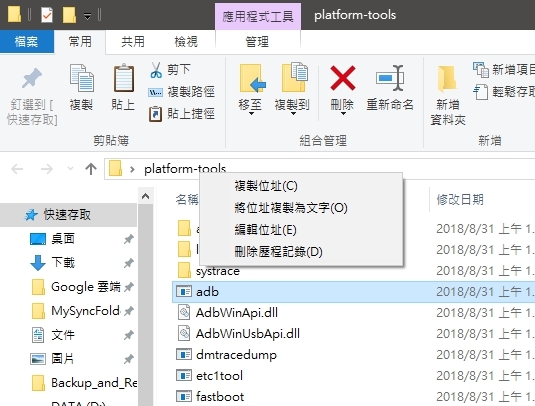
Task: Click the Rename (重新命名) icon
Action: [x=390, y=78]
